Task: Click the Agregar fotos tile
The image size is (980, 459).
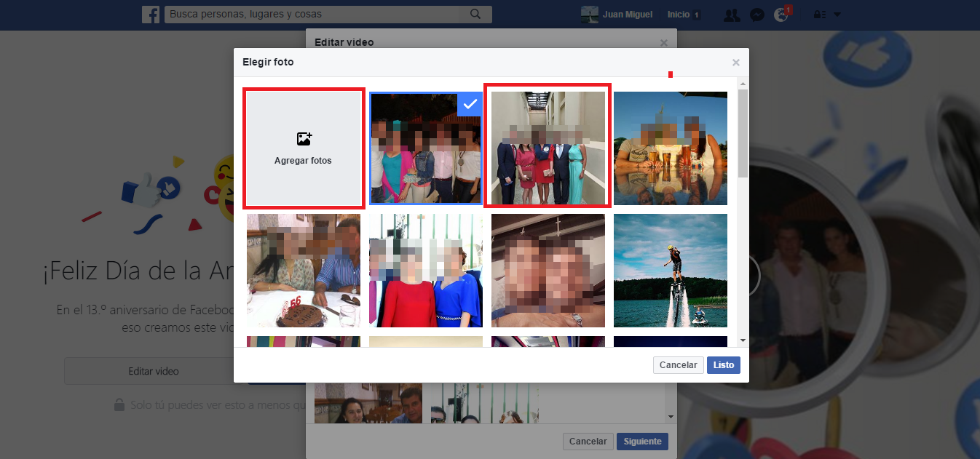Action: point(303,148)
